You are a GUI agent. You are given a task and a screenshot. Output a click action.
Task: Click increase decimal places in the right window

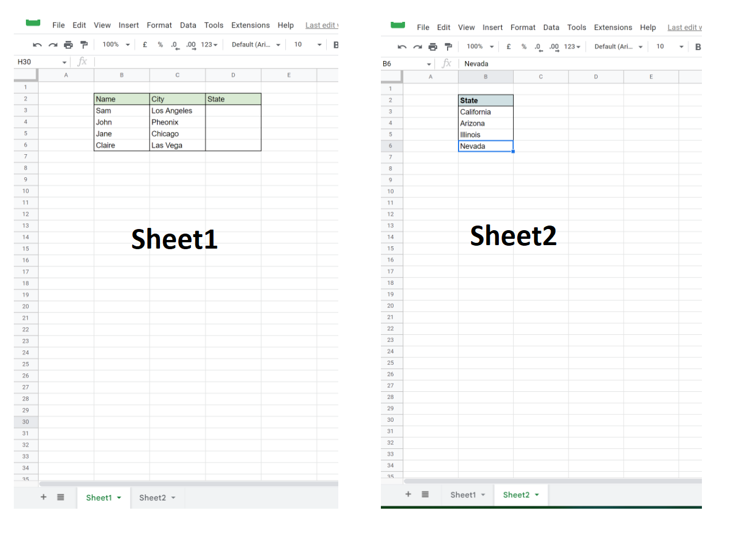(x=553, y=47)
